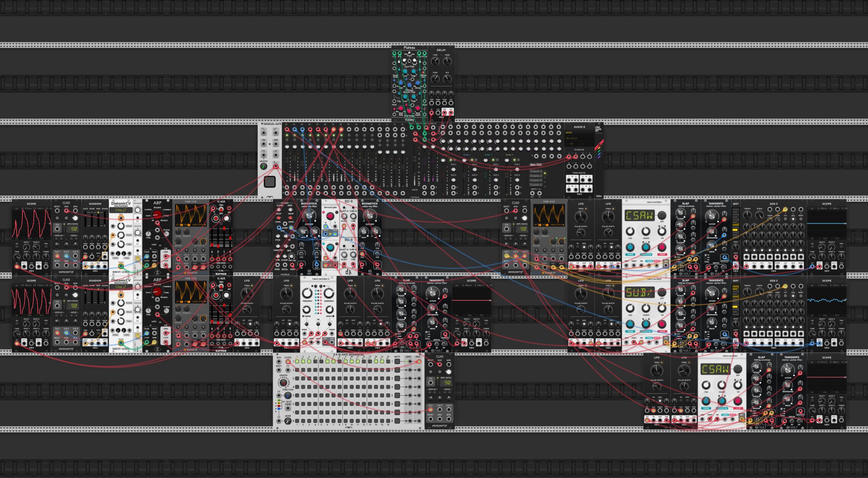
Task: Click the MIX knob on the Delay module
Action: pyautogui.click(x=447, y=79)
